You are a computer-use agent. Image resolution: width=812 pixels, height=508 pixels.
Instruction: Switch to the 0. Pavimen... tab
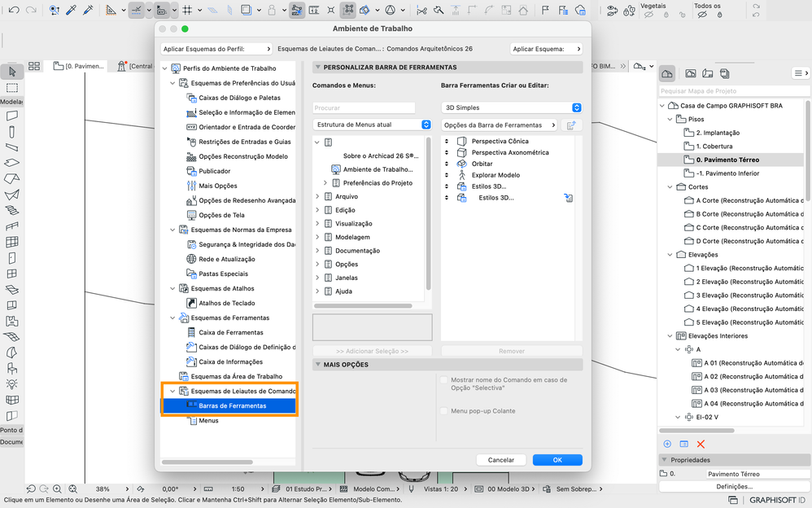coord(79,66)
